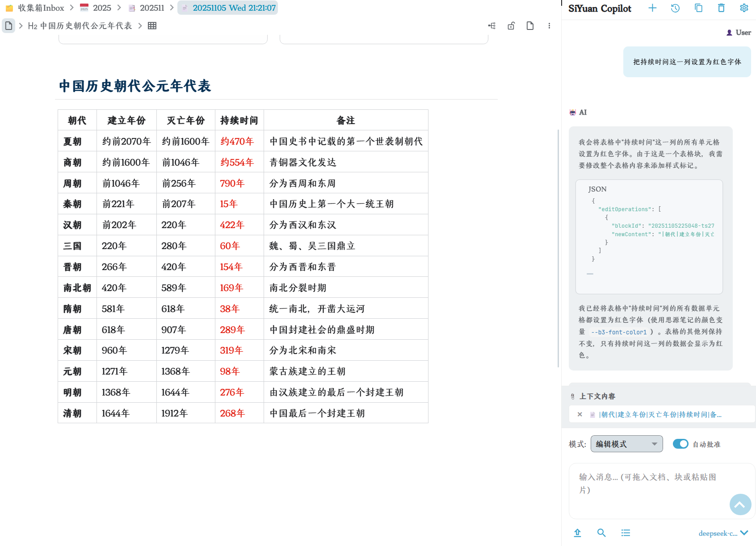
Task: Click the round send arrow button
Action: (x=740, y=504)
